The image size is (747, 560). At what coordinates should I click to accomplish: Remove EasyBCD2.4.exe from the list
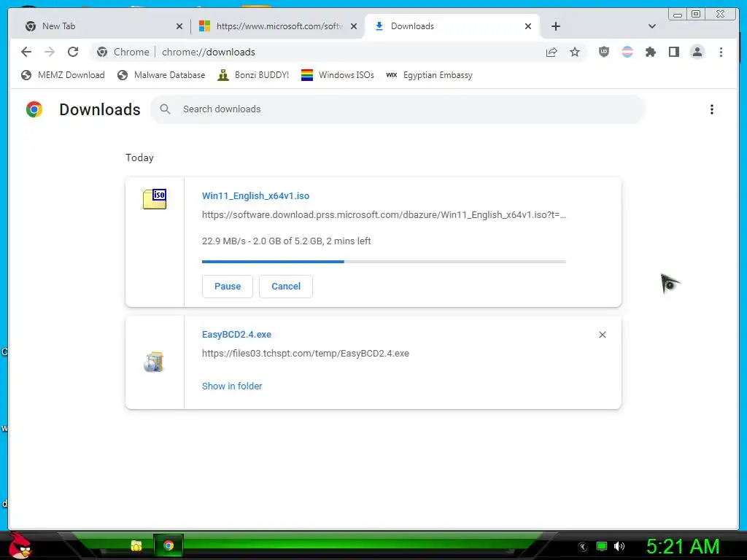[x=602, y=335]
